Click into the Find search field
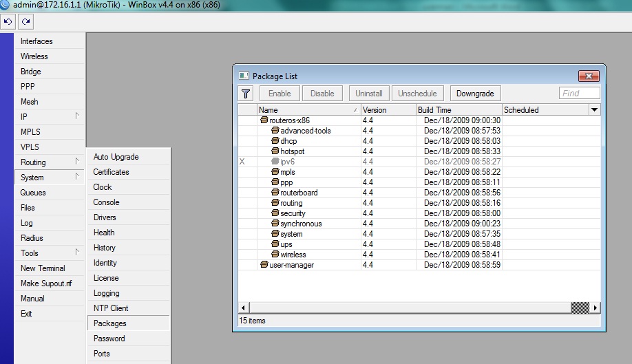The height and width of the screenshot is (364, 632). pyautogui.click(x=580, y=94)
